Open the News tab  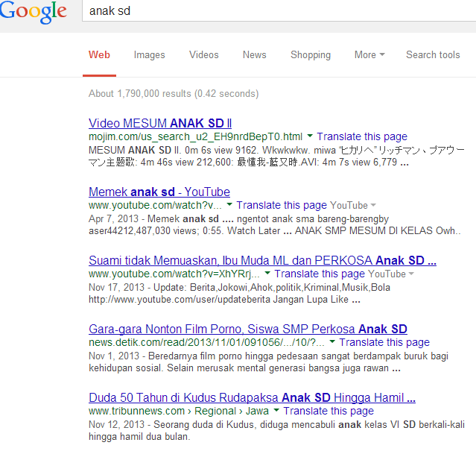click(255, 54)
